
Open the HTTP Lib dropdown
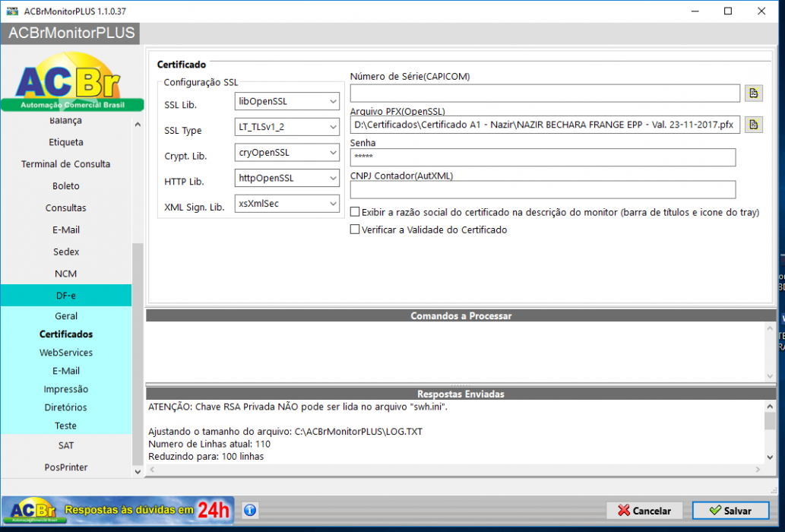[286, 178]
